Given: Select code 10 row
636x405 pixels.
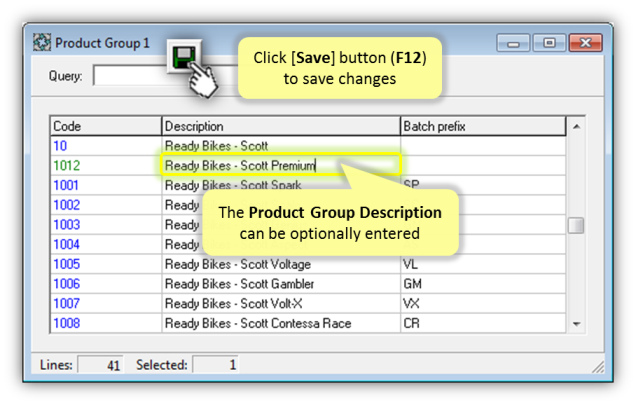Looking at the screenshot, I should 308,146.
